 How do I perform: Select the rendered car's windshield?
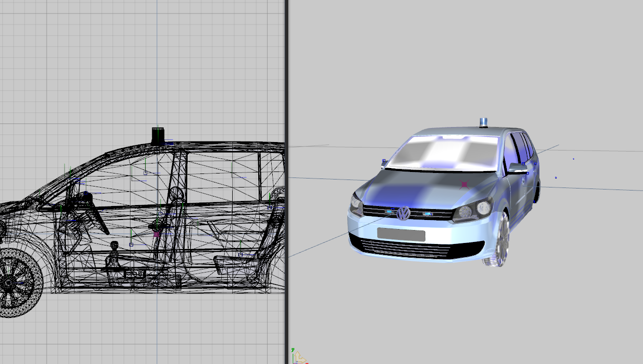coord(443,153)
